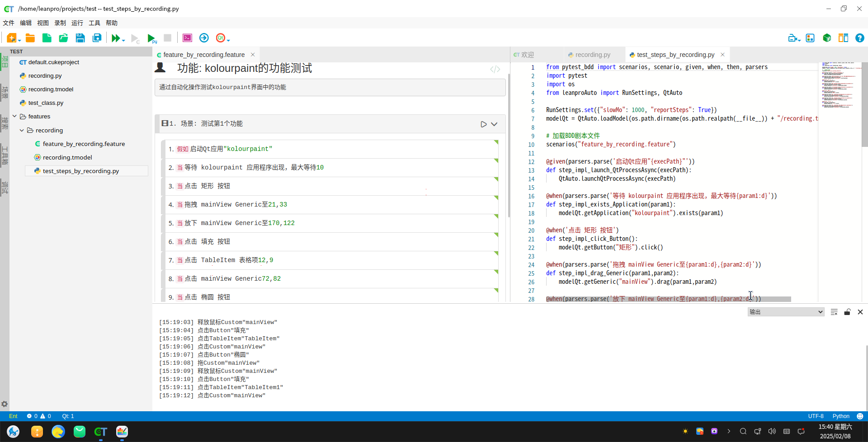This screenshot has width=868, height=442.
Task: Open run project dropdown arrow
Action: point(123,41)
